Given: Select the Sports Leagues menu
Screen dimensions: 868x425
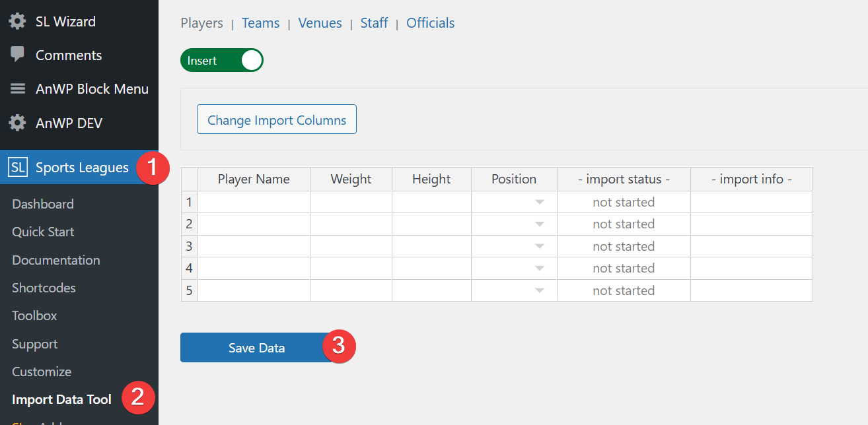Looking at the screenshot, I should coord(79,167).
